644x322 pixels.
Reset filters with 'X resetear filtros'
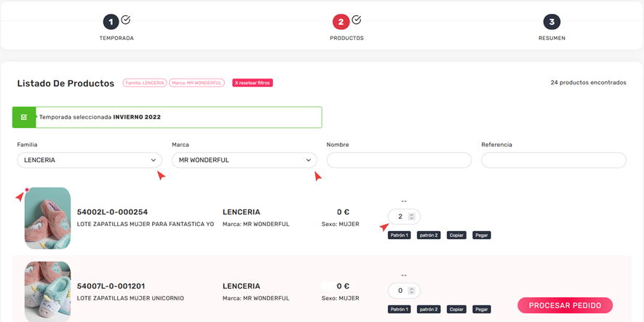click(253, 83)
